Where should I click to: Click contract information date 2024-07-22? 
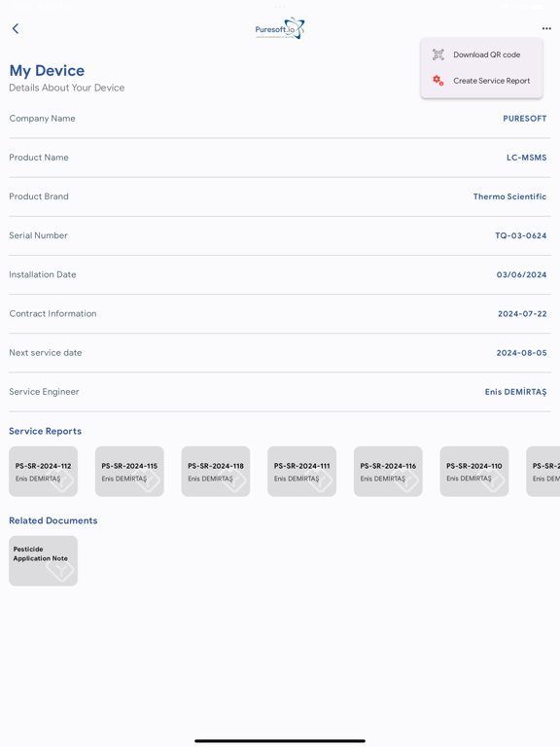point(522,314)
